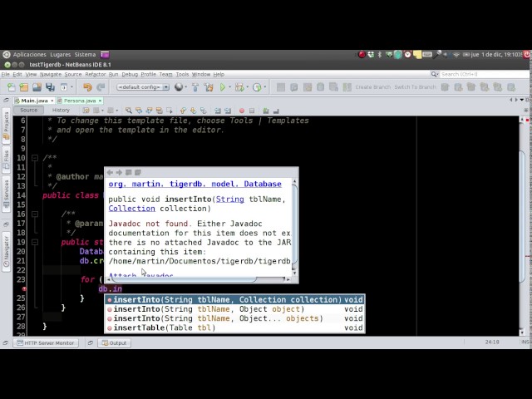Open the Projects side panel tab
This screenshot has height=399, width=532.
coord(6,126)
